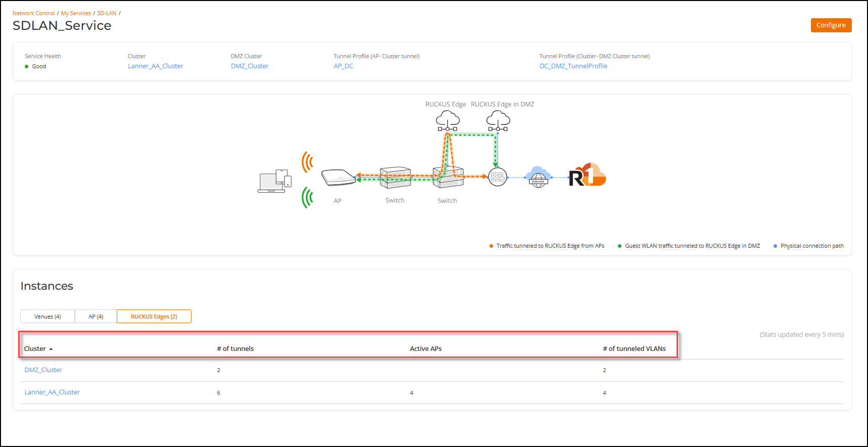Switch to the Venues (4) tab
This screenshot has width=868, height=447.
coord(47,317)
